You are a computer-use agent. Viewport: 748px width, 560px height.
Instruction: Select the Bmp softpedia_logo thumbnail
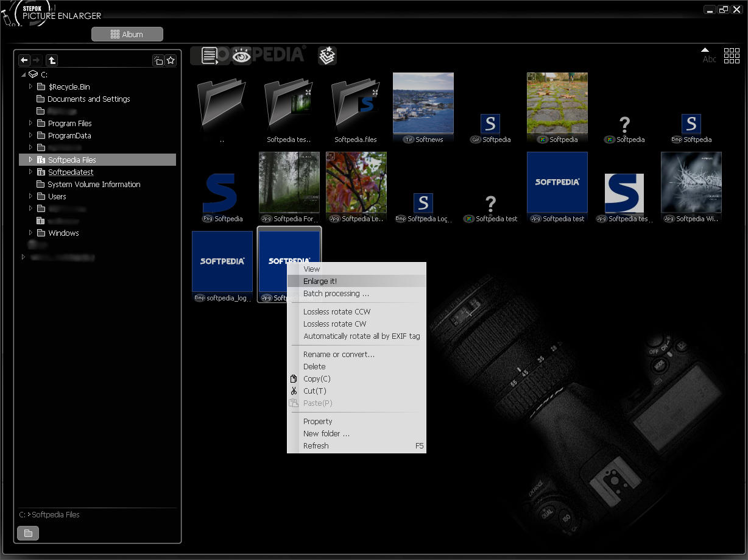(x=222, y=262)
